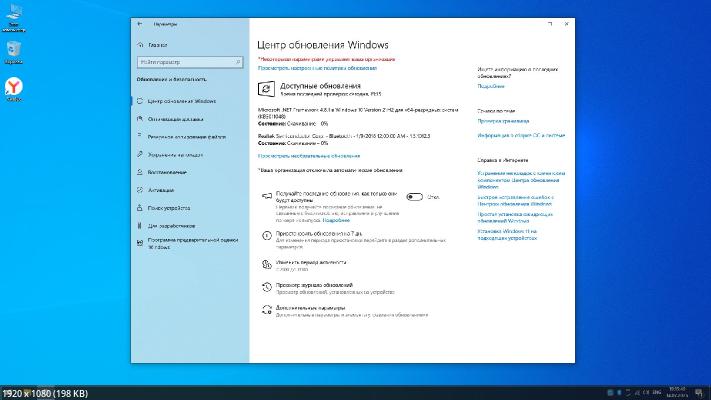The width and height of the screenshot is (711, 400).
Task: Click the update history clock icon
Action: click(x=267, y=287)
